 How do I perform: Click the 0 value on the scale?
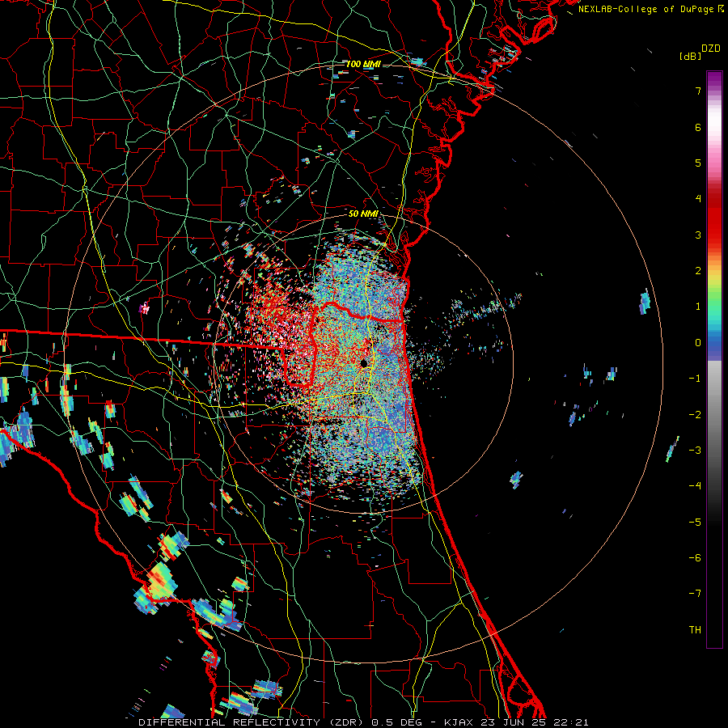coord(698,343)
